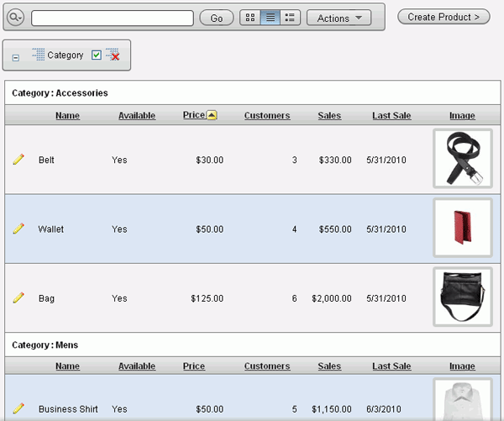Click the $1,150.00 sales value

tap(332, 409)
